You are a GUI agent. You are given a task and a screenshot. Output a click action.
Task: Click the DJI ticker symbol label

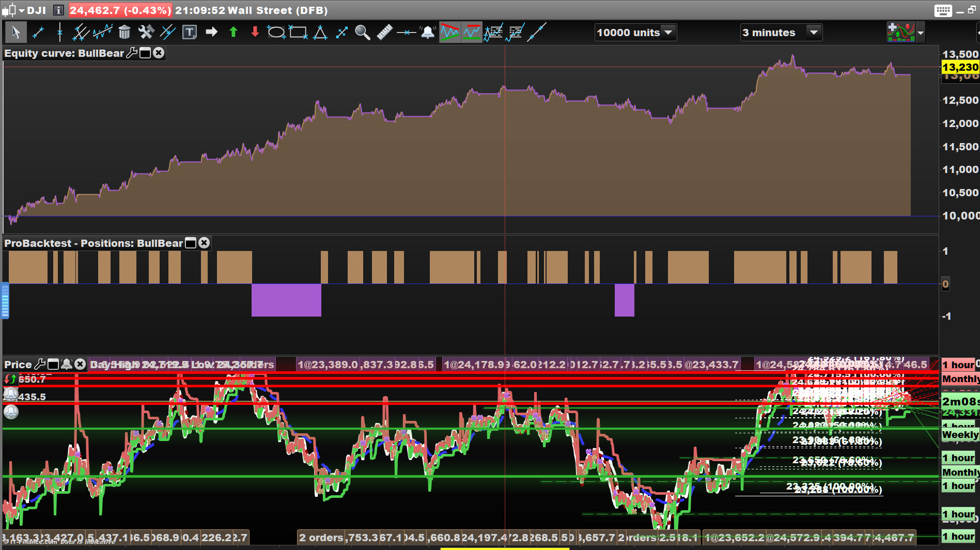[36, 10]
